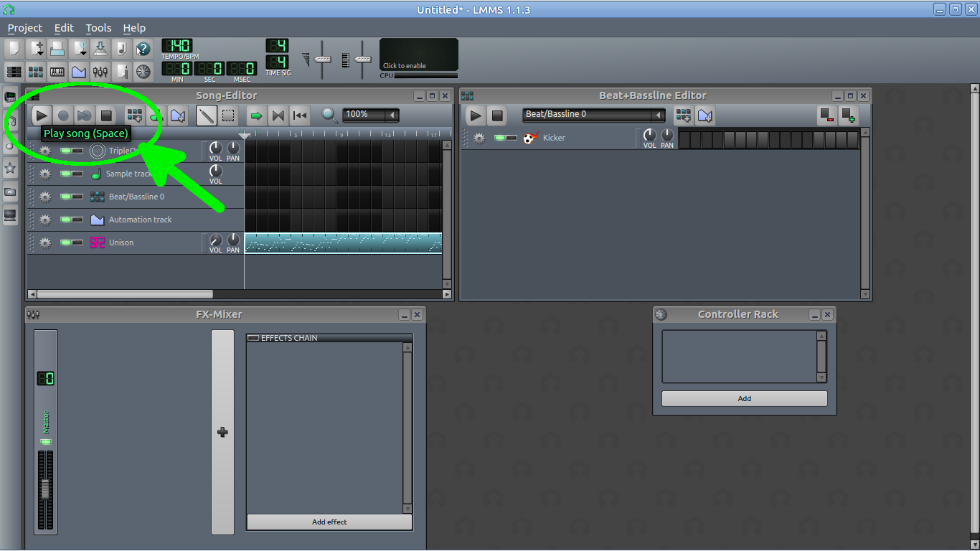This screenshot has height=551, width=980.
Task: Toggle auto-scrolling green arrow
Action: (256, 115)
